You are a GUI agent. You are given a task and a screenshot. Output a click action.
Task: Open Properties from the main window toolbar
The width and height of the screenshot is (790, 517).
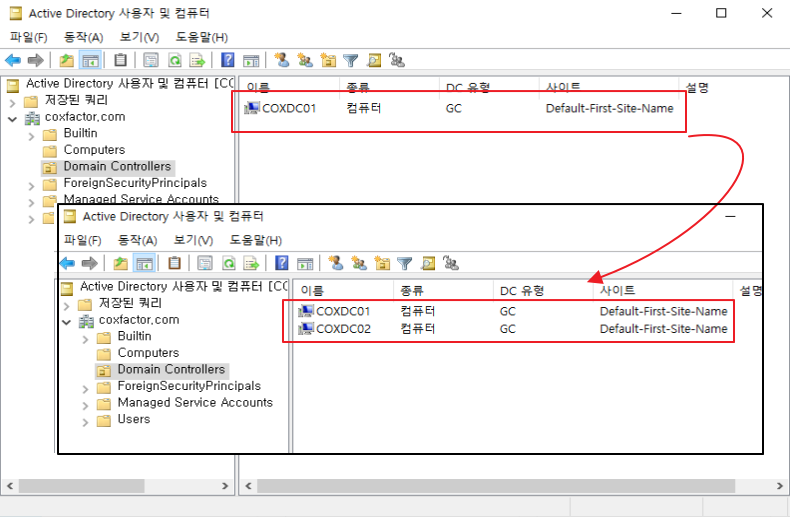[x=151, y=61]
